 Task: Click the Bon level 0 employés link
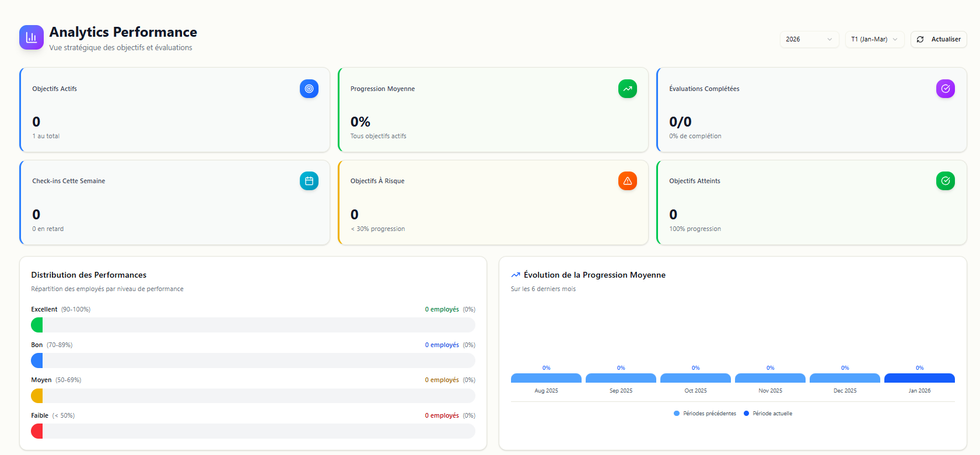(442, 345)
